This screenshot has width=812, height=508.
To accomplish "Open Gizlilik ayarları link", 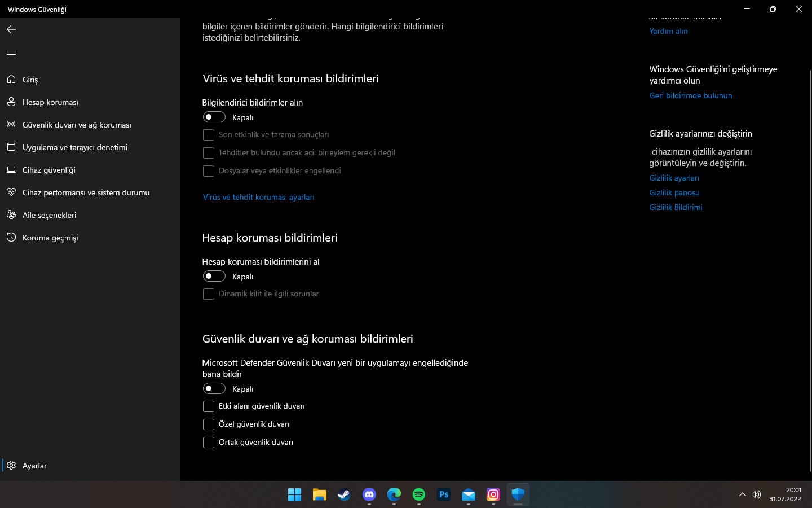I will (674, 178).
